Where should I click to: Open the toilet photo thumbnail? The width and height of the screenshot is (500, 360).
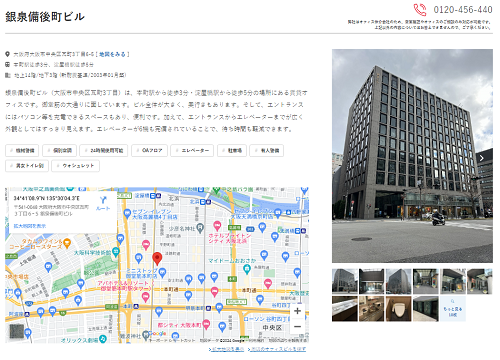pyautogui.click(x=398, y=309)
